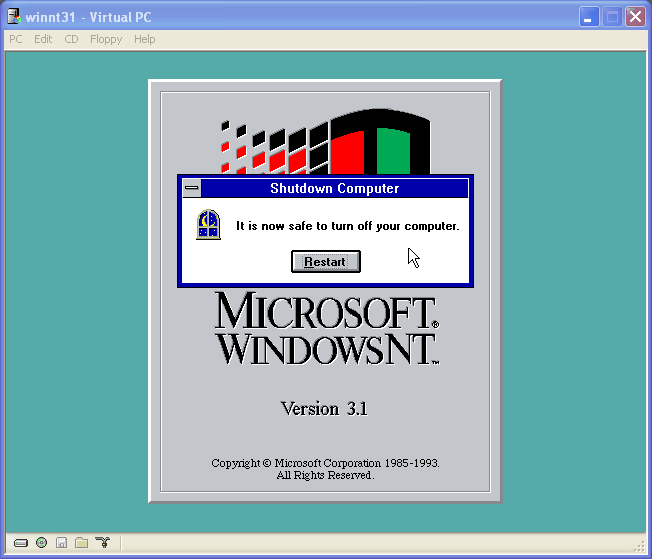Screen dimensions: 652x559
Task: Click the shared folders status icon
Action: pyautogui.click(x=82, y=542)
